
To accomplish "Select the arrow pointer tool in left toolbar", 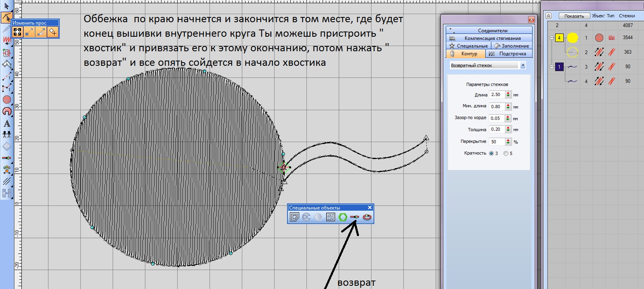I will 6,6.
